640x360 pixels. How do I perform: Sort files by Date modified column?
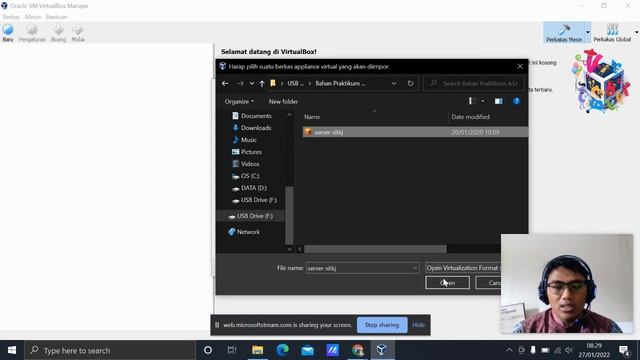click(471, 117)
